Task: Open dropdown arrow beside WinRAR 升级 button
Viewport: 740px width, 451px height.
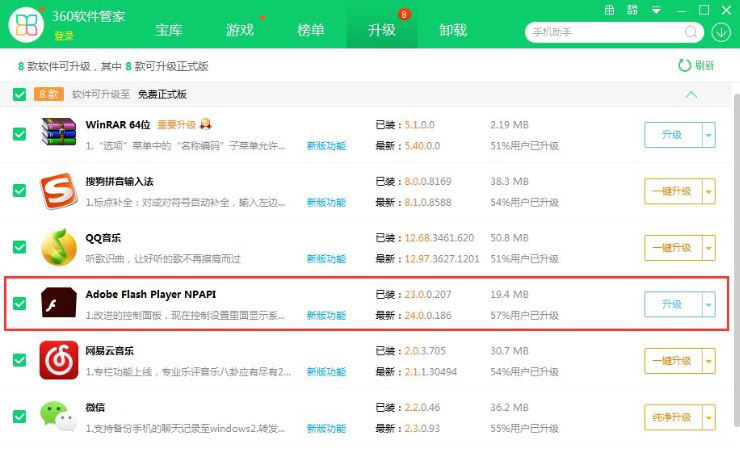Action: 709,135
